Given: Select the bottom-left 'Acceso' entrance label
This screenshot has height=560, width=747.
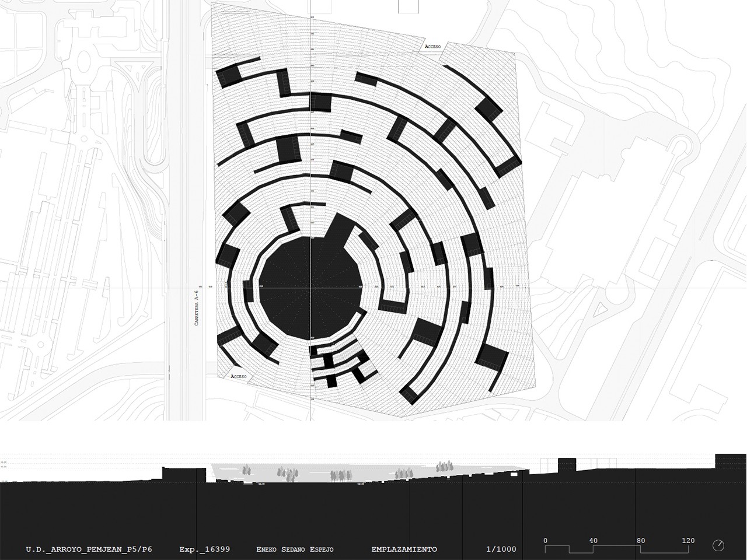Looking at the screenshot, I should coord(239,376).
